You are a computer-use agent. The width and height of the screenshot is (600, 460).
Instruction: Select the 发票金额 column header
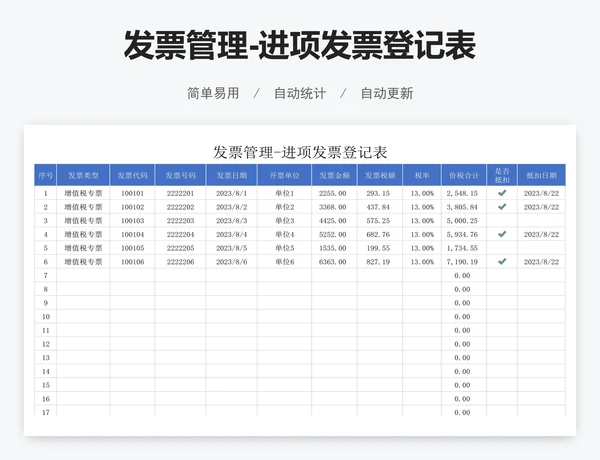(334, 175)
